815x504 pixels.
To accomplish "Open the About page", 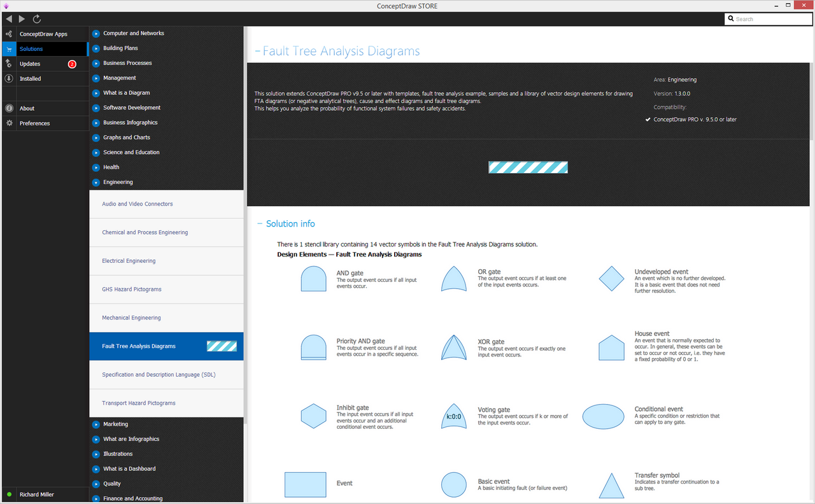I will [x=45, y=108].
